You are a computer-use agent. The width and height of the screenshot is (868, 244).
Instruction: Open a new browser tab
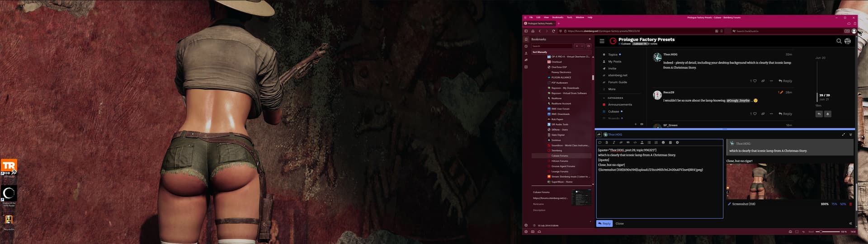point(559,23)
